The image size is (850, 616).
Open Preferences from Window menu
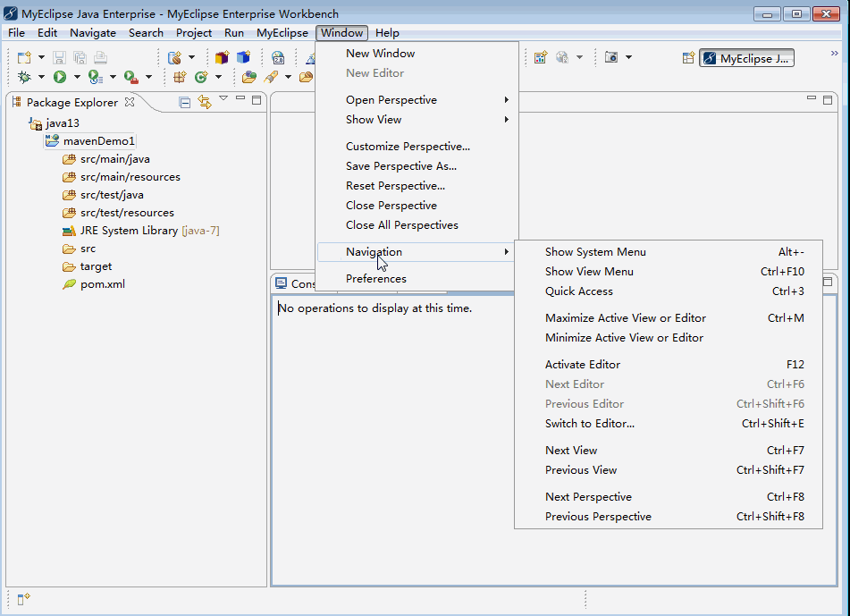tap(417, 279)
